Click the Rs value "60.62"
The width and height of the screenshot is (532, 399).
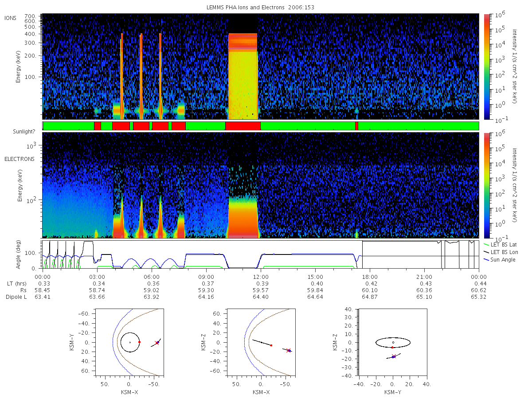479,290
